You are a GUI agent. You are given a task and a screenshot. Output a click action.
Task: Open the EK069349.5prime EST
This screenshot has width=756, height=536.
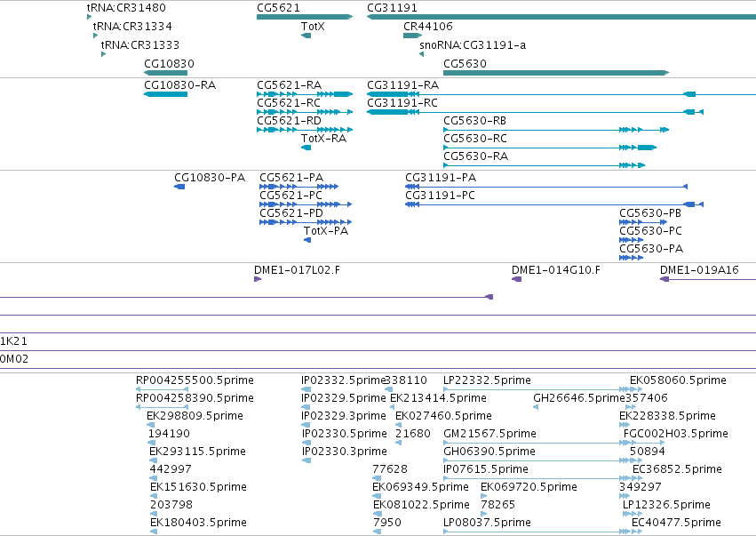[377, 496]
